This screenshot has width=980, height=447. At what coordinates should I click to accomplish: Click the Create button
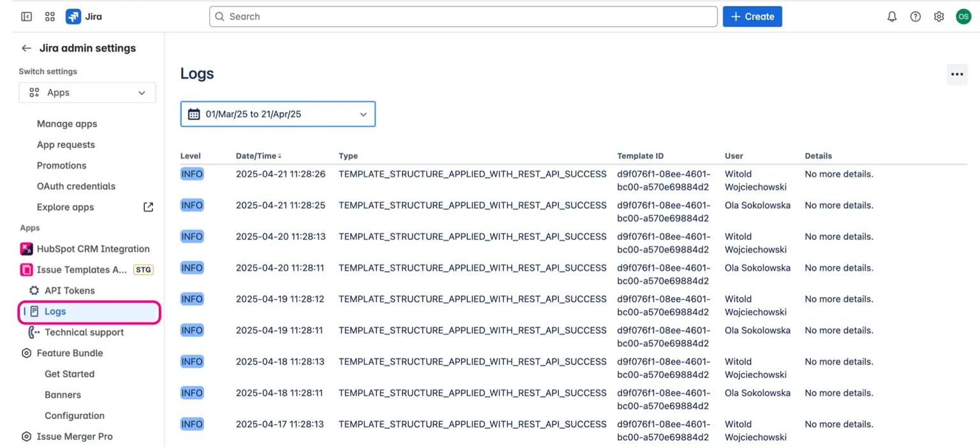click(x=752, y=16)
